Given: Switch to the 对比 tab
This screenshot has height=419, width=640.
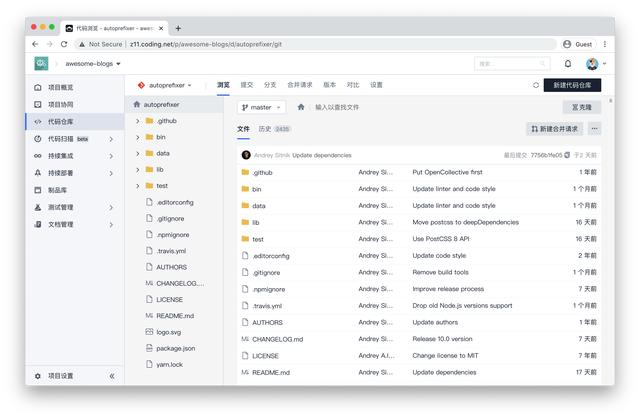Looking at the screenshot, I should click(x=353, y=85).
